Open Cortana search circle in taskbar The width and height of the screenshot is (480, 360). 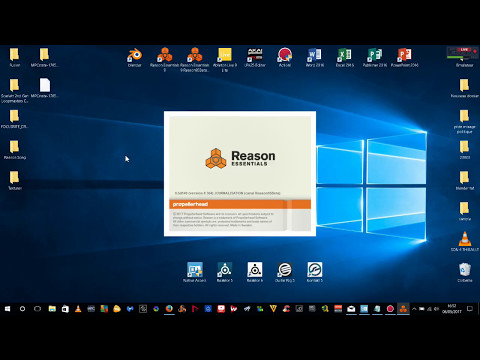pyautogui.click(x=22, y=309)
